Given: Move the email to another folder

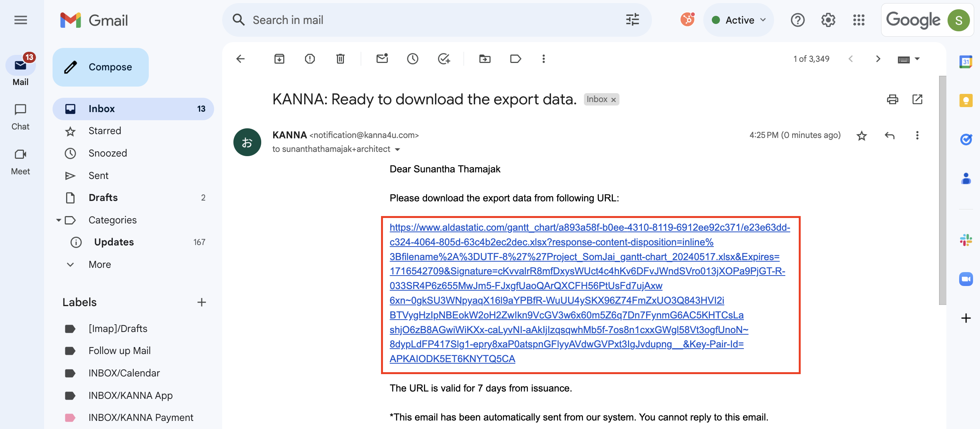Looking at the screenshot, I should [485, 59].
